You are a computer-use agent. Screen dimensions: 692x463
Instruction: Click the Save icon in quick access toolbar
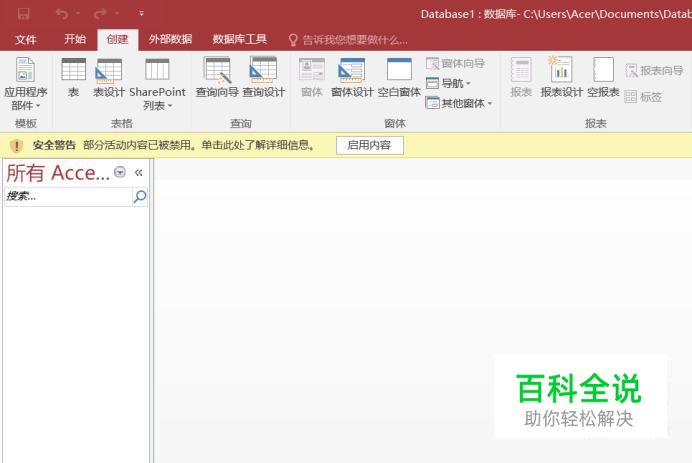coord(23,14)
